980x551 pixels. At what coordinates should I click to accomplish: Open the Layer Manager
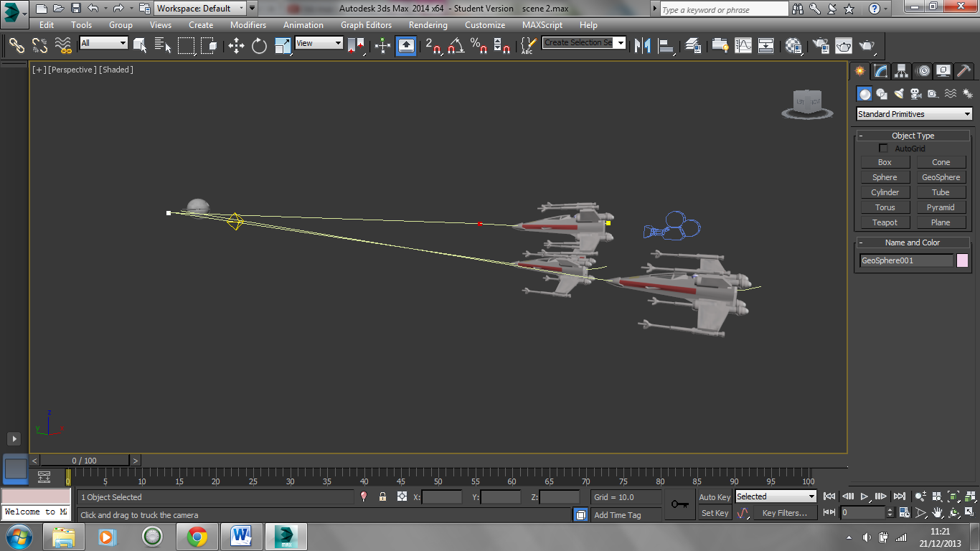pyautogui.click(x=693, y=45)
